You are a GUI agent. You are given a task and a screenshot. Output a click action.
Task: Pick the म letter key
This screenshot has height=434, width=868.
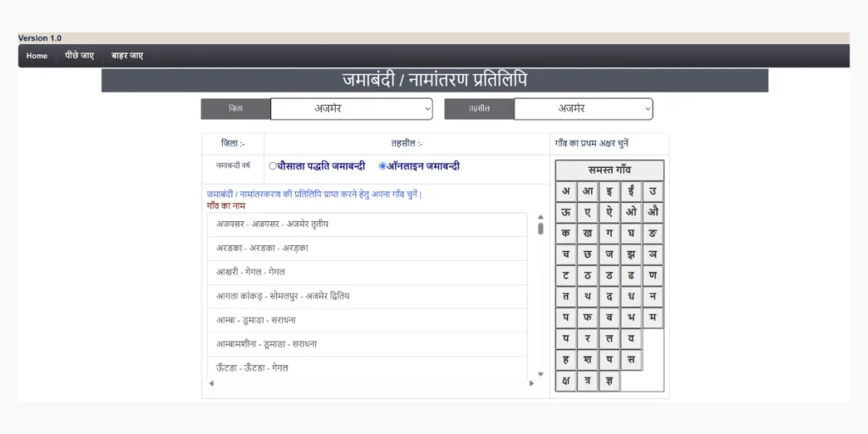653,318
